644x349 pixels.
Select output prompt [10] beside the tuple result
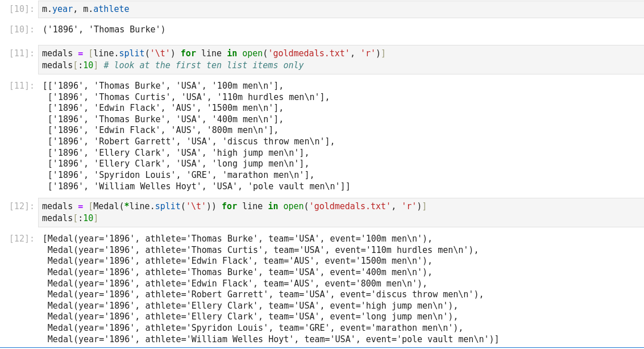tap(22, 29)
